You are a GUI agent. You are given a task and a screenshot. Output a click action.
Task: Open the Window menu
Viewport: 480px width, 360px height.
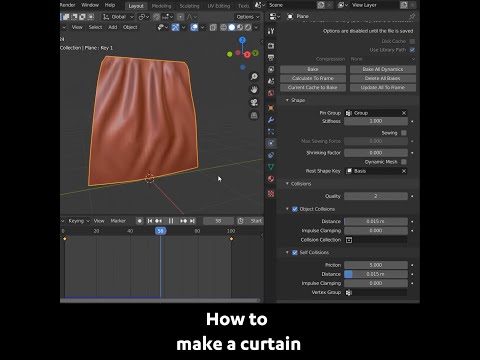[x=90, y=5]
